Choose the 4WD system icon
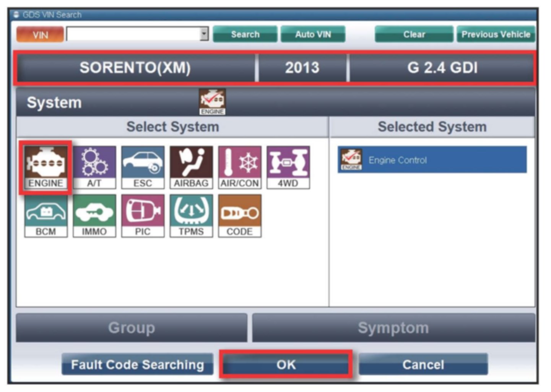Screen dimensions: 551x392 pos(288,167)
